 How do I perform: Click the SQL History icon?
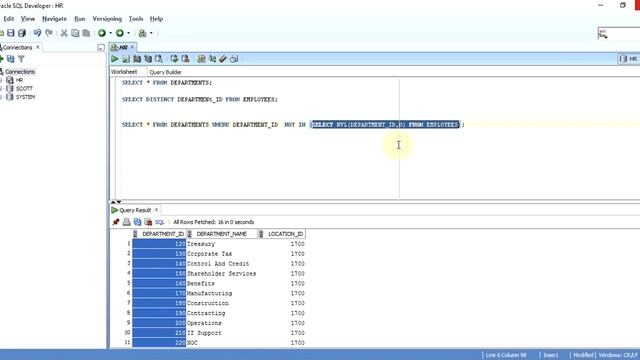pos(234,59)
